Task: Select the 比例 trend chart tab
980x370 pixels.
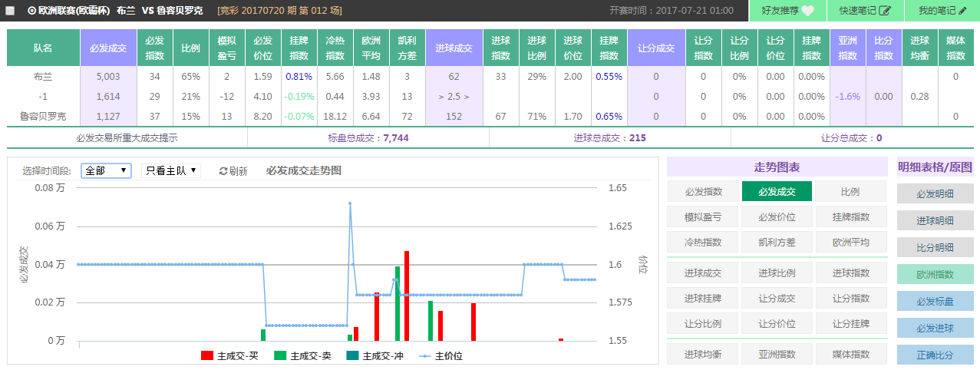Action: [x=851, y=192]
